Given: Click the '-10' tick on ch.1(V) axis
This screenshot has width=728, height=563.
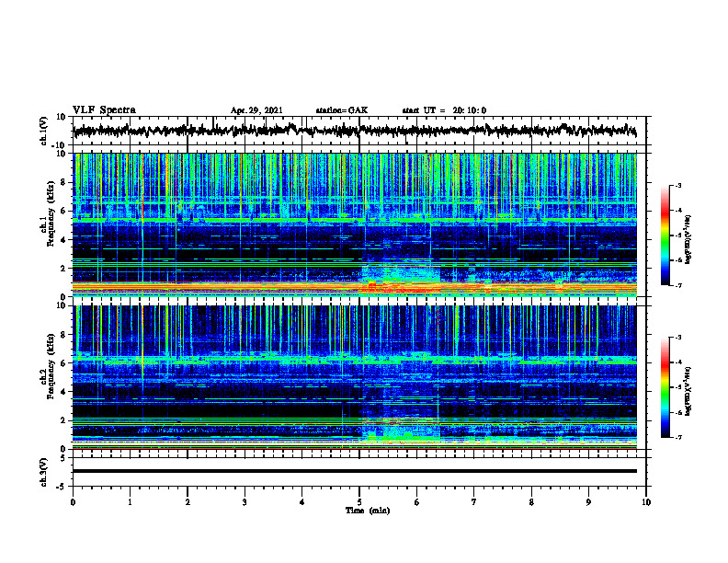Looking at the screenshot, I should (59, 145).
